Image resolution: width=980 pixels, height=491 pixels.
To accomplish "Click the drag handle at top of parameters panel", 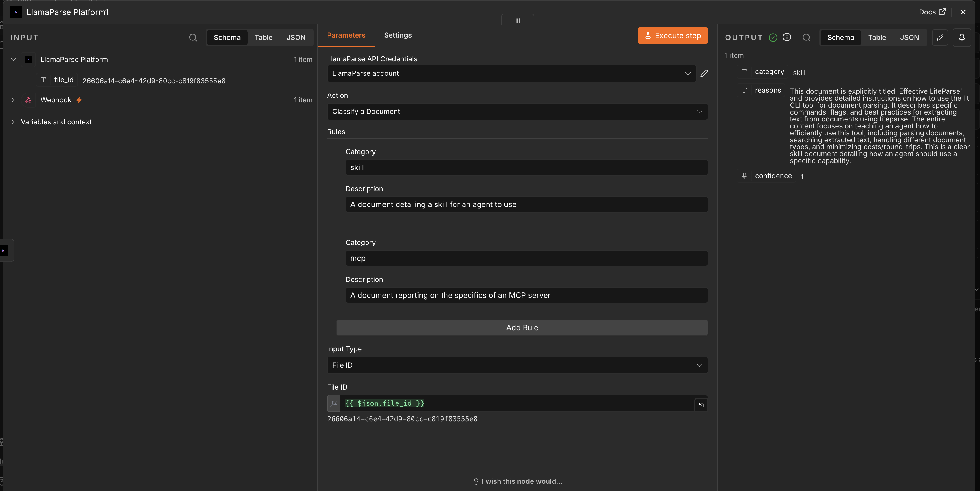I will (517, 20).
